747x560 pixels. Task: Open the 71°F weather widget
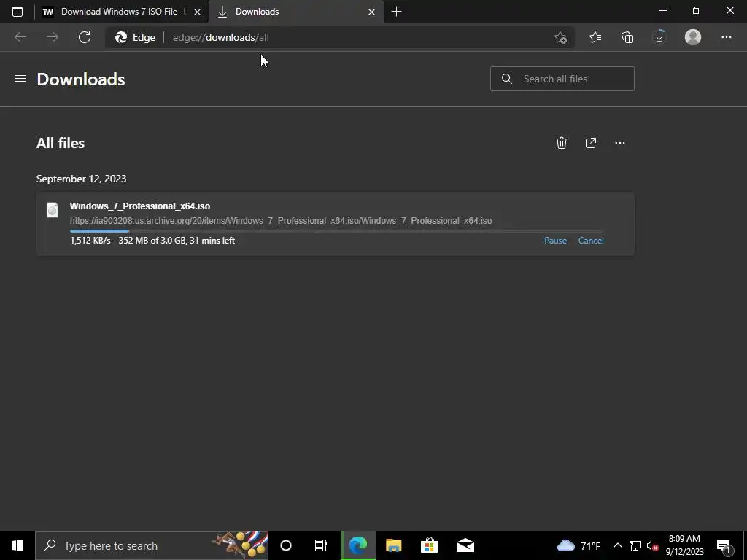coord(578,545)
